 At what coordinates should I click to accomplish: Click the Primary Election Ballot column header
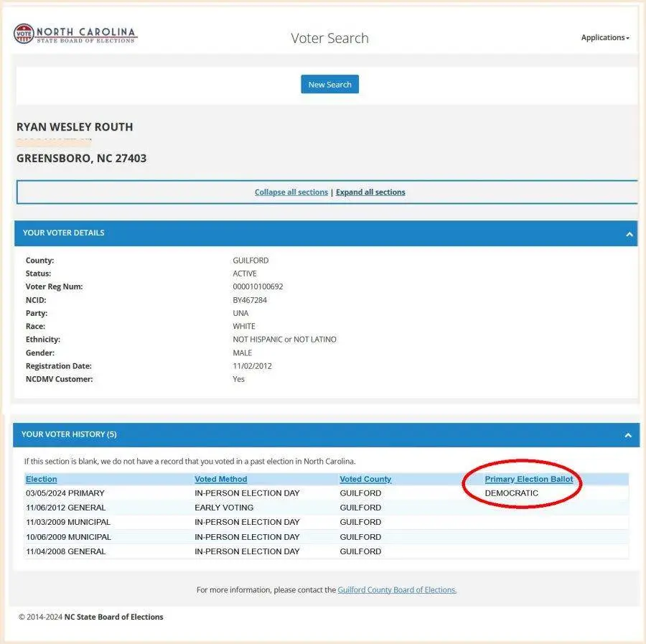(x=529, y=479)
